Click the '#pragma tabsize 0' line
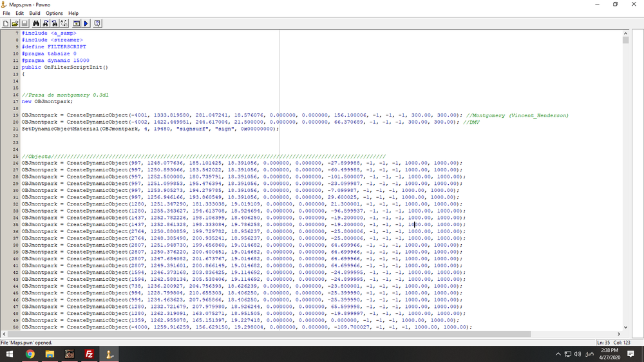 tap(49, 53)
